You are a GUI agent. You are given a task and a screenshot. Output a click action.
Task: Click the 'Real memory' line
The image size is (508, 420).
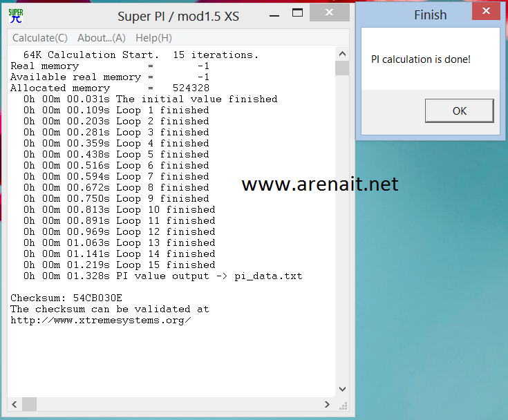(x=110, y=66)
